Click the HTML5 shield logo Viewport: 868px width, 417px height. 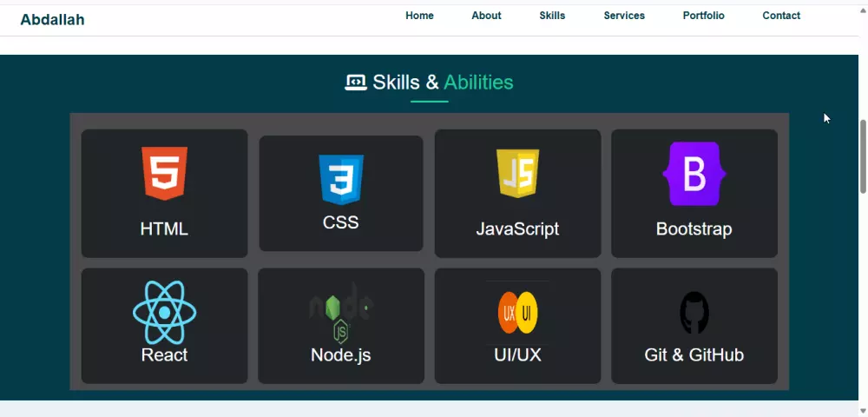(164, 174)
